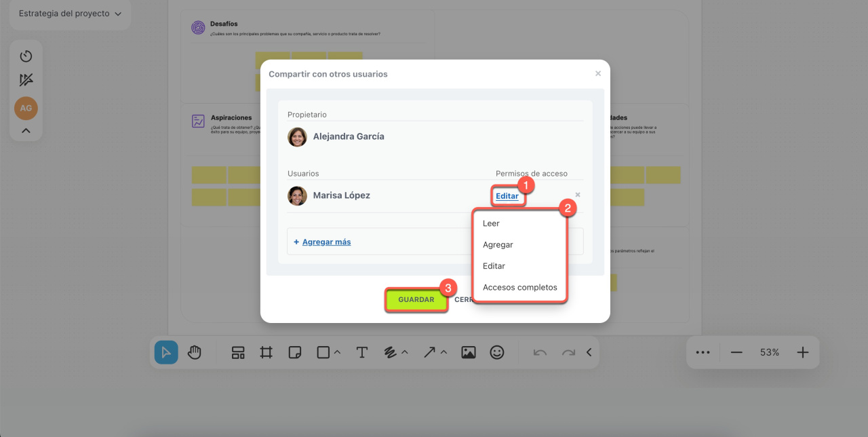Activate the hand pan tool
Screen dimensions: 868x437
(195, 352)
